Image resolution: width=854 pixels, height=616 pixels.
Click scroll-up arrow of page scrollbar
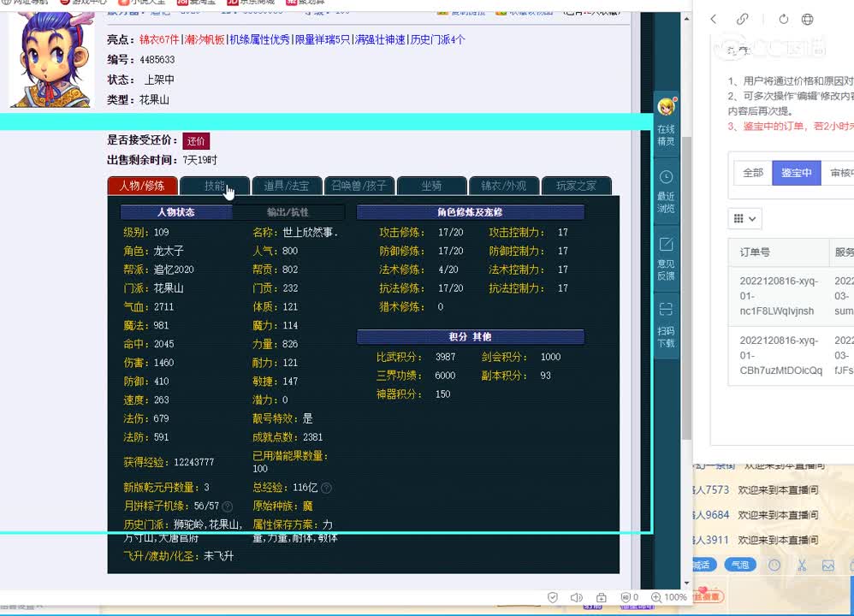[686, 19]
